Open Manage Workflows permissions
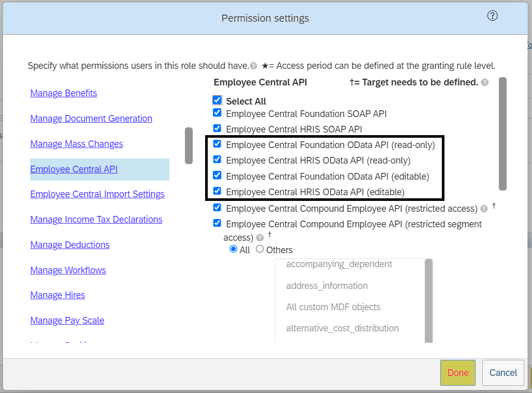 click(x=68, y=270)
